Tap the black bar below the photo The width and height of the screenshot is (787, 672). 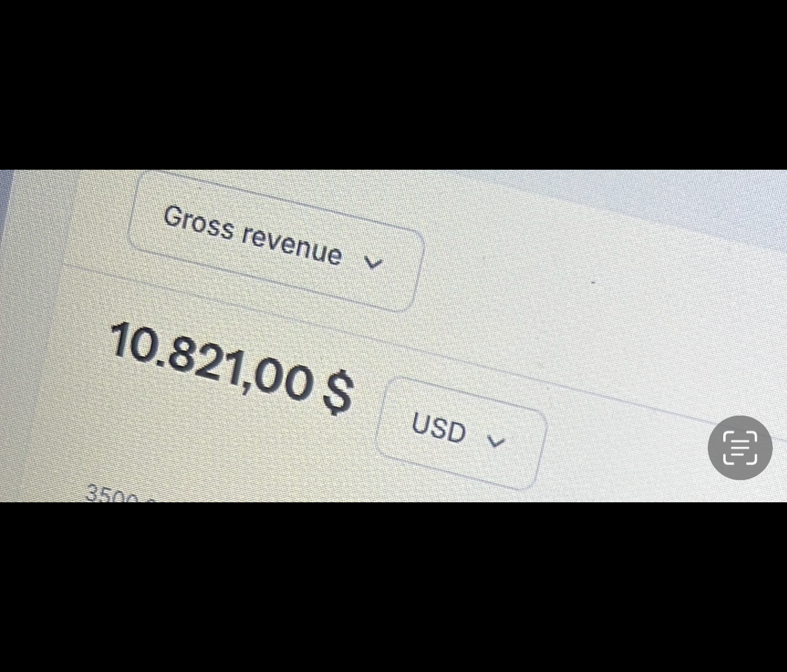pos(393,587)
